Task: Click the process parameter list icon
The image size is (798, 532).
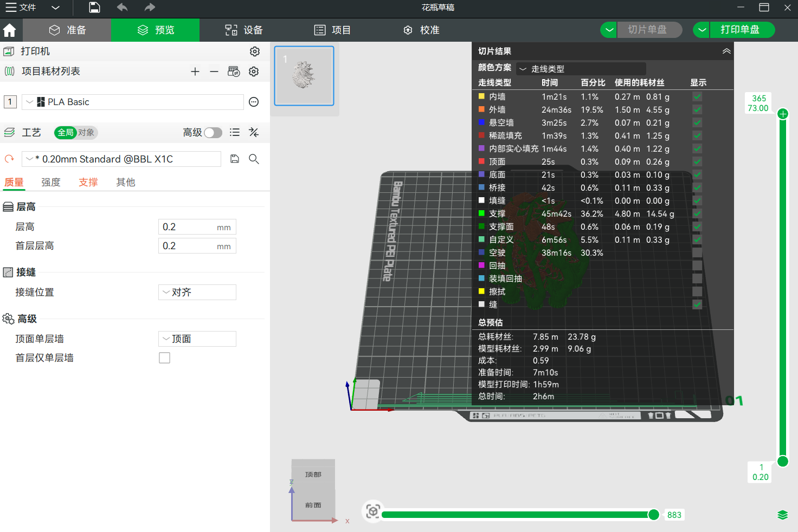Action: (235, 132)
